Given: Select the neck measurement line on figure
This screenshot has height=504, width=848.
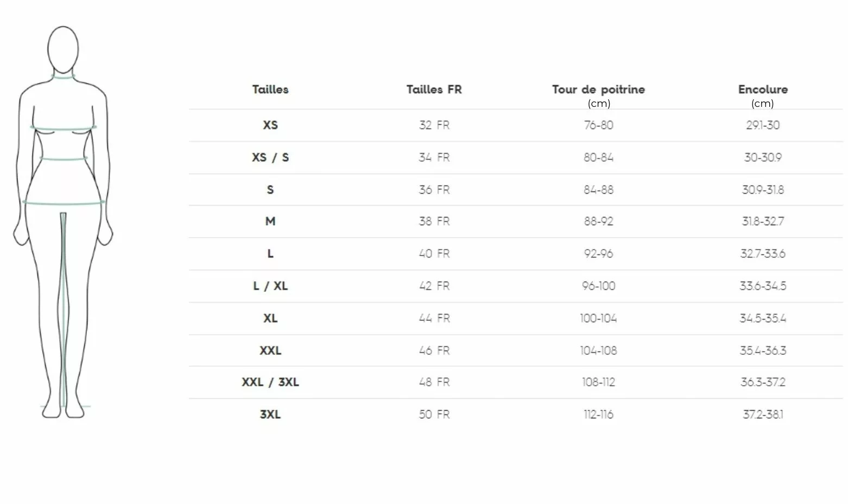Looking at the screenshot, I should click(64, 77).
